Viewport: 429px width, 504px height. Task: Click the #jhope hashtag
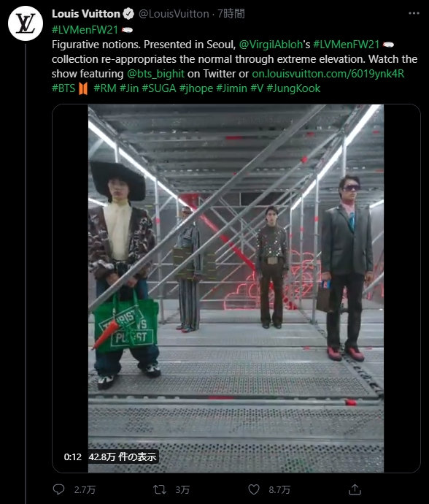click(x=196, y=88)
